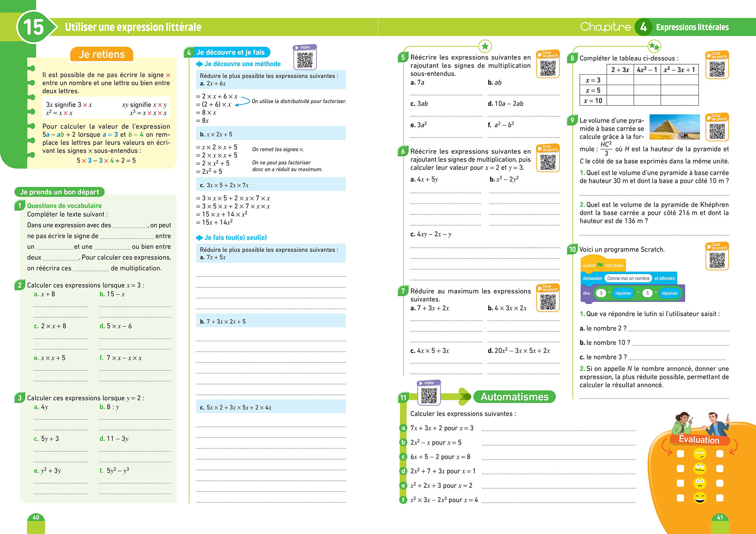Click the 'Je découvre et je fais' tab
The width and height of the screenshot is (756, 534).
point(231,52)
